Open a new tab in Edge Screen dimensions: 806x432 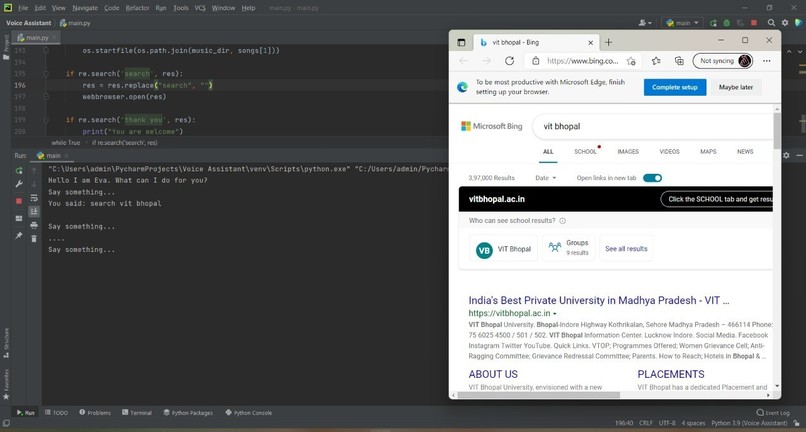point(609,42)
